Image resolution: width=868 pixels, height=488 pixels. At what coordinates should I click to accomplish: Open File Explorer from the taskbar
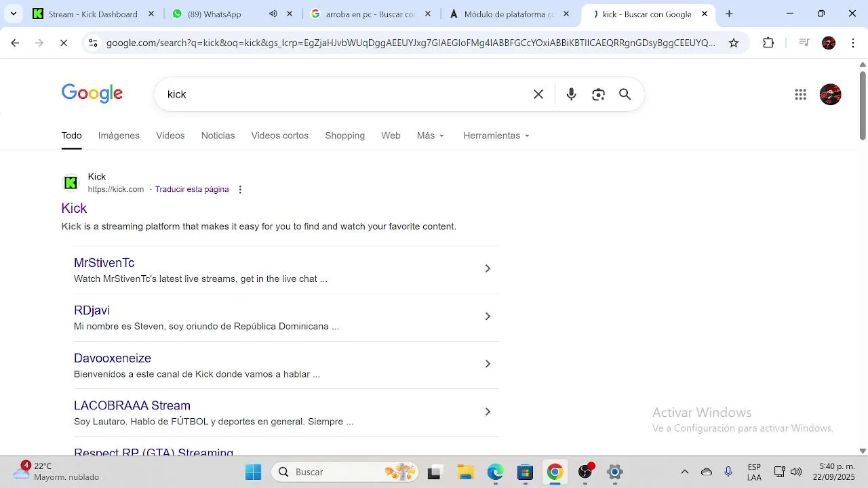(465, 472)
